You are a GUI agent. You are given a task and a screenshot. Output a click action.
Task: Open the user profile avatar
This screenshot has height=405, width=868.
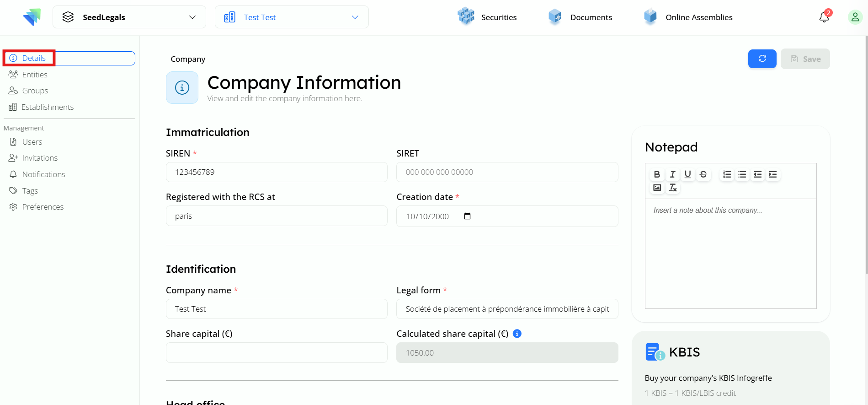pos(855,17)
